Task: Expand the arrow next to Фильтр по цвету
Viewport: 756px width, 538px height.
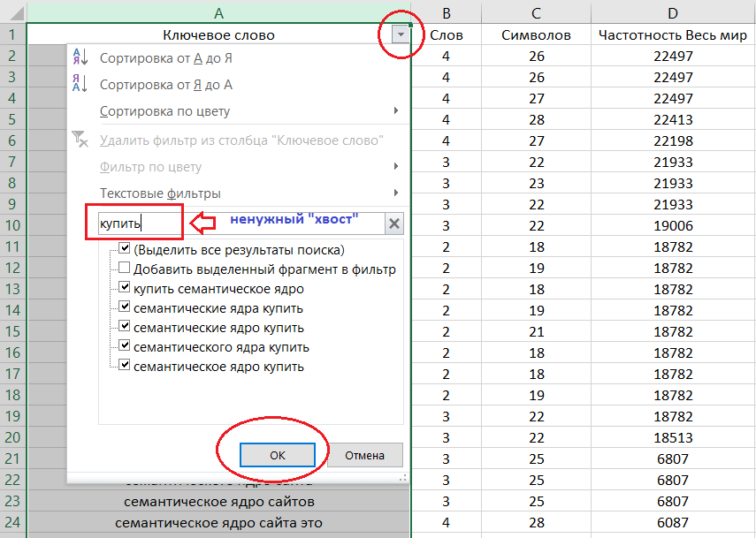Action: (x=396, y=166)
